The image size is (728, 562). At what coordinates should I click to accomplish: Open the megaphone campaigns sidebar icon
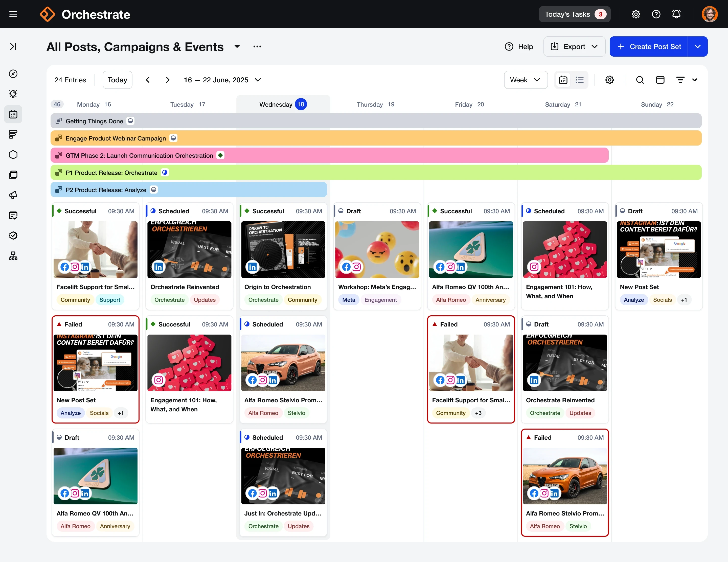(13, 195)
